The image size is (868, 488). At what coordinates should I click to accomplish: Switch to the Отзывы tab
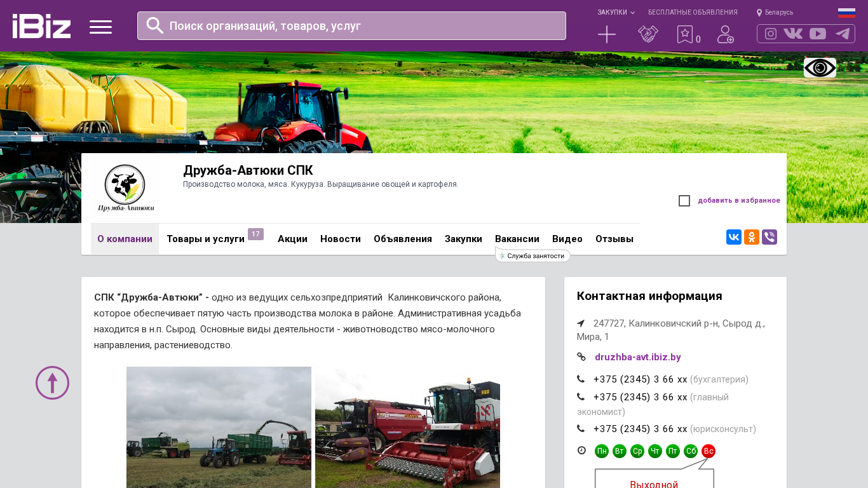click(x=614, y=239)
